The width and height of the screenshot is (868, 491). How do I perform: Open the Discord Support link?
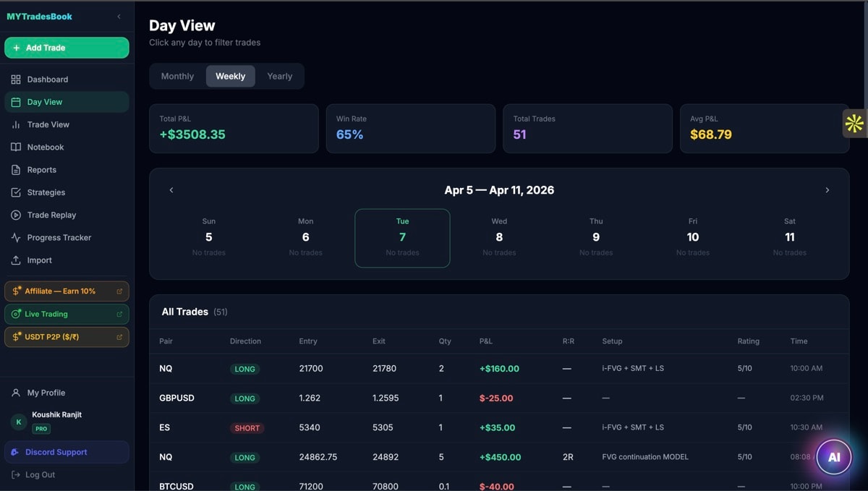pos(56,452)
